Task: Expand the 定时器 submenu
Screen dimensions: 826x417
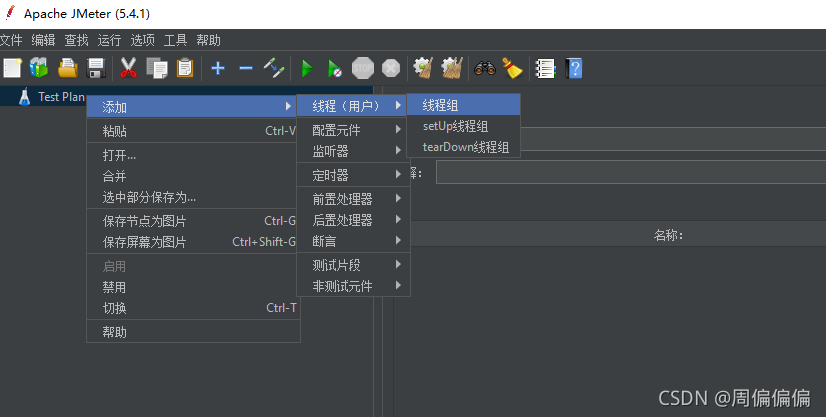Action: coord(353,175)
